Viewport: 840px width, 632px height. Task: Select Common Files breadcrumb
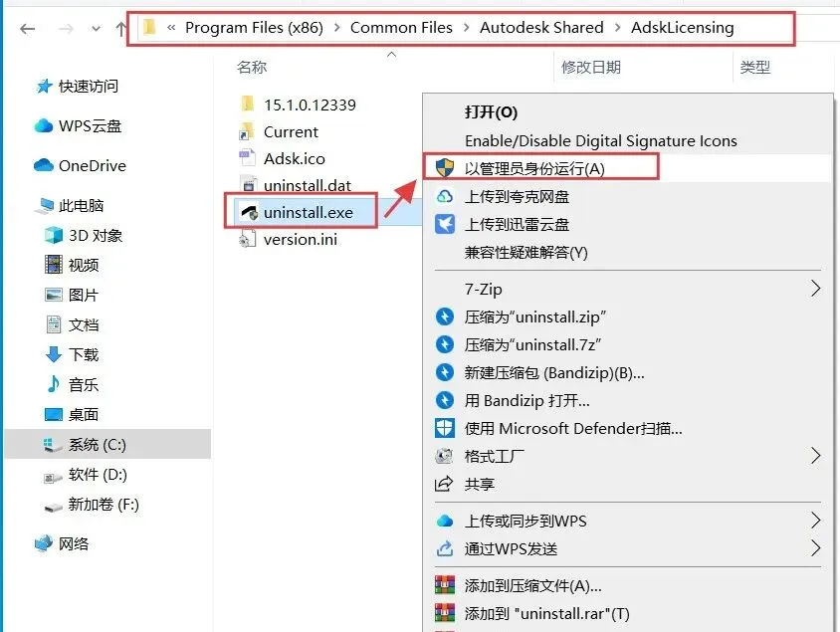(401, 27)
